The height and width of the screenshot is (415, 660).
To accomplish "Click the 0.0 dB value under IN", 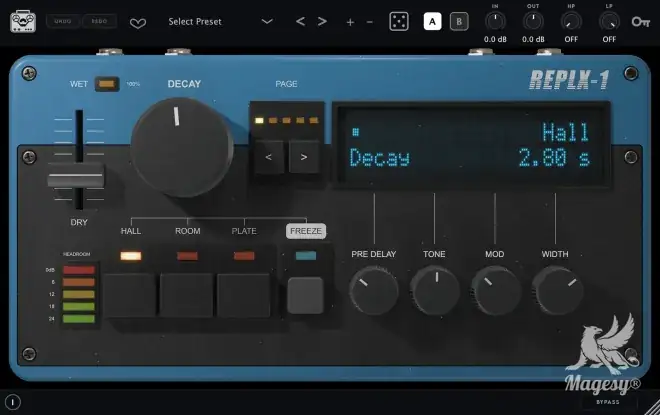I will point(495,39).
